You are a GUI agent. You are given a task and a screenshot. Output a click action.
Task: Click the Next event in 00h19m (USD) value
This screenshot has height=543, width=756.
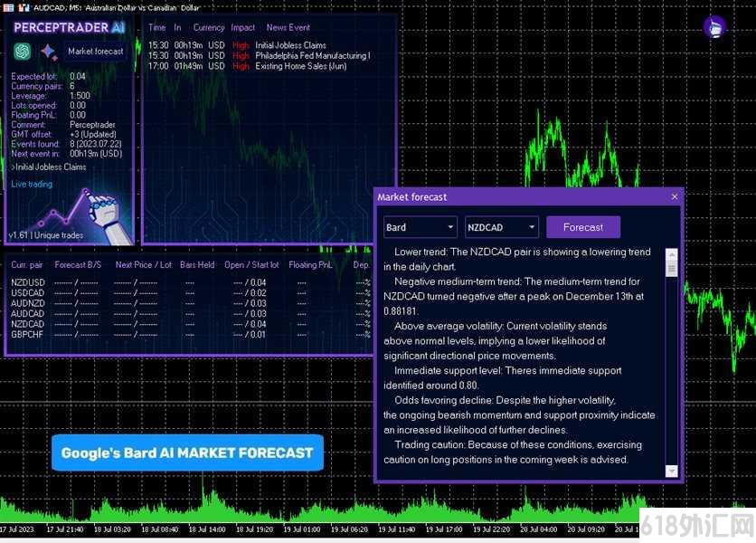pos(96,154)
